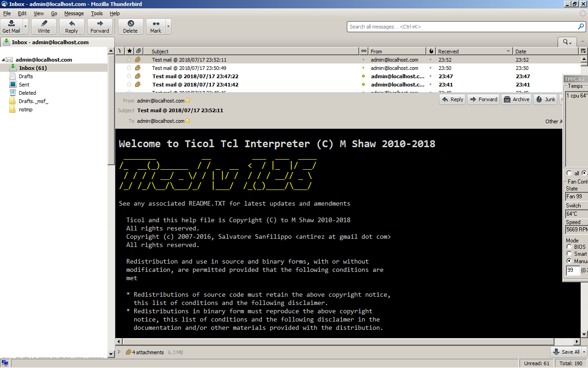Star the Test mail 23:50:49 message
This screenshot has width=588, height=368.
129,68
